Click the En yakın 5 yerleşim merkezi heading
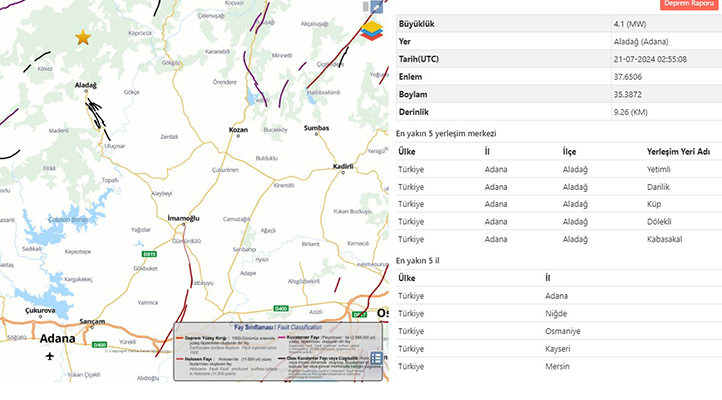The height and width of the screenshot is (400, 722). point(446,133)
